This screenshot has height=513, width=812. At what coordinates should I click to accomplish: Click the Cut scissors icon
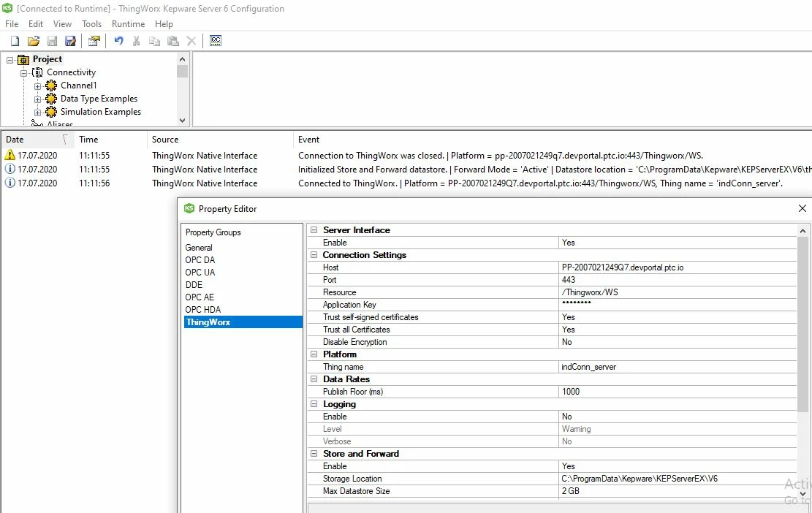point(136,41)
